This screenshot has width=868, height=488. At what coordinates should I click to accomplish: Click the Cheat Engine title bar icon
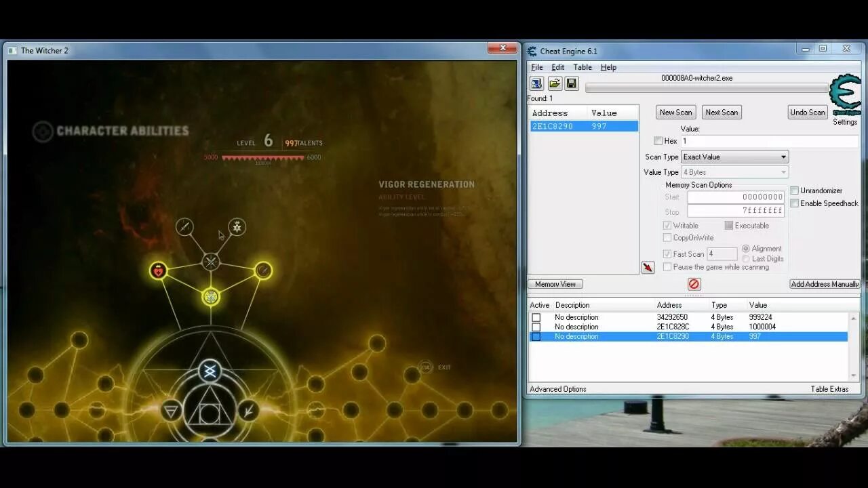532,52
